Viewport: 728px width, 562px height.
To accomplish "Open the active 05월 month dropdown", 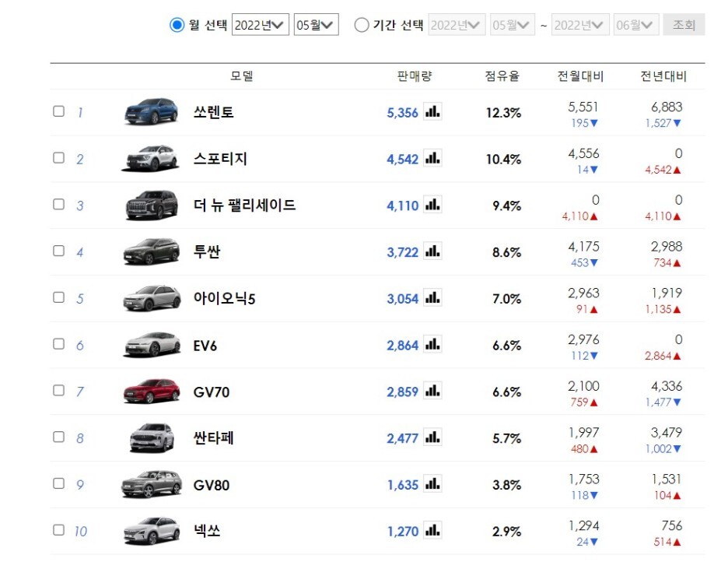I will [x=317, y=25].
